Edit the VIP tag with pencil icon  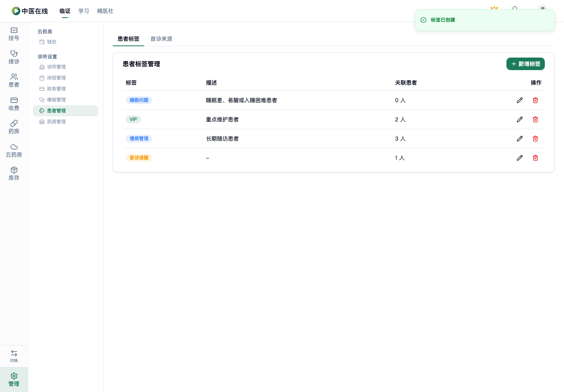(x=520, y=119)
